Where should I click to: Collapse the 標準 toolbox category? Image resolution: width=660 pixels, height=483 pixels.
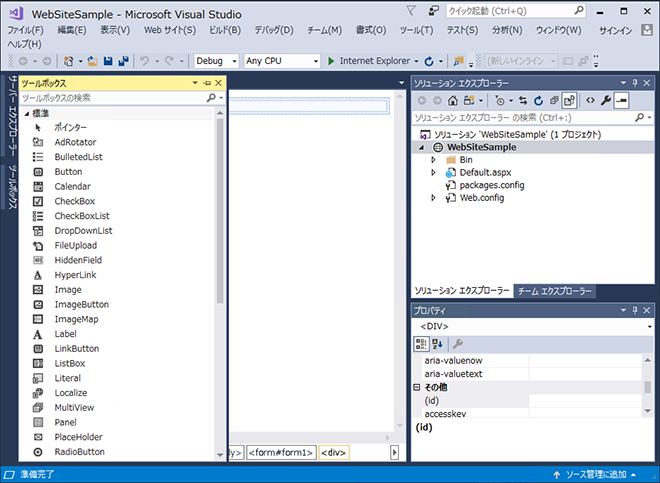coord(27,114)
